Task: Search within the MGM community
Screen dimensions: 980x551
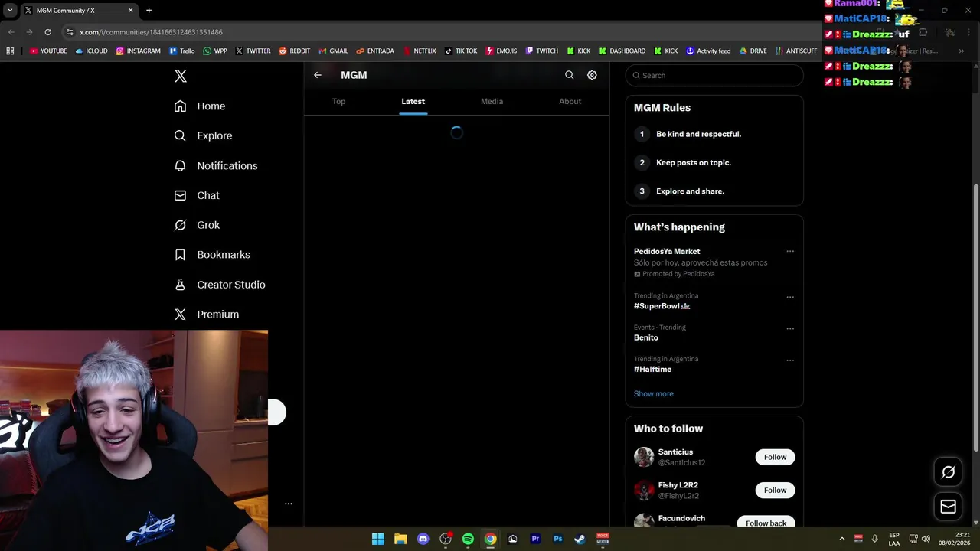Action: pyautogui.click(x=569, y=75)
